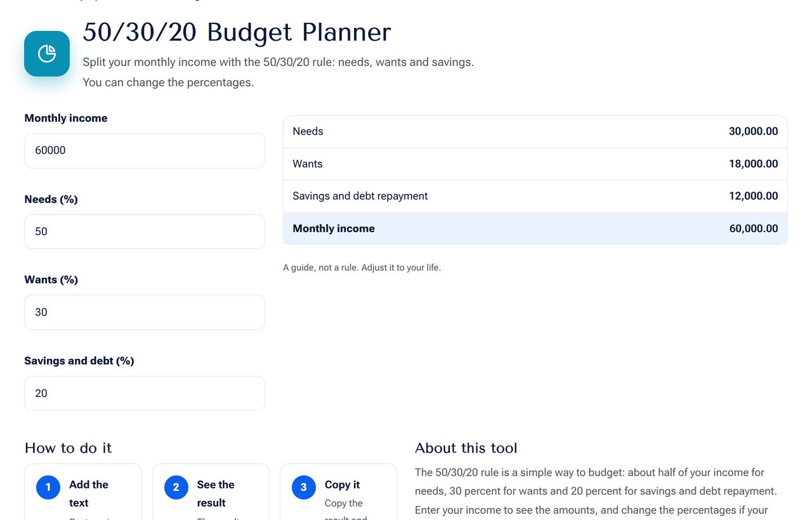Viewport: 812px width, 520px height.
Task: Click step 2 'See the result' card title
Action: pyautogui.click(x=216, y=493)
